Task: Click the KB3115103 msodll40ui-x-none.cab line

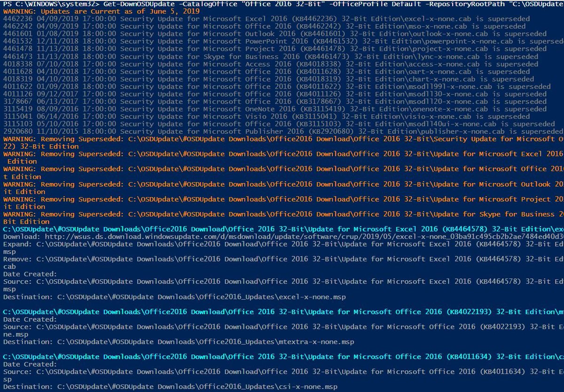Action: (x=279, y=124)
